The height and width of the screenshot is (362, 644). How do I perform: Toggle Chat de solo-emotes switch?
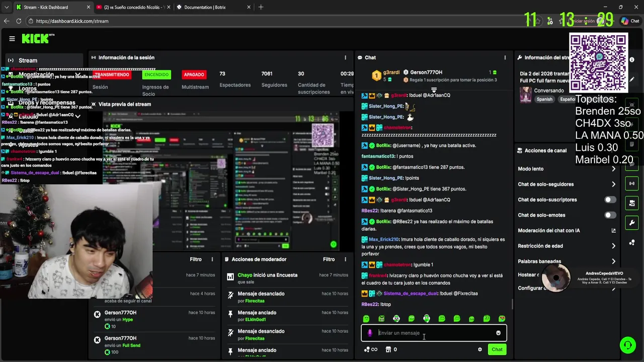pos(610,215)
